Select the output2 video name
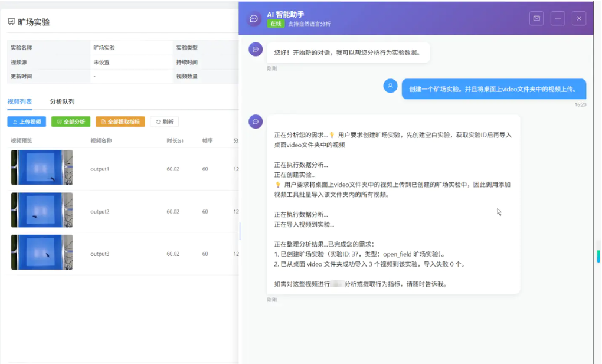The height and width of the screenshot is (364, 602). coord(100,212)
